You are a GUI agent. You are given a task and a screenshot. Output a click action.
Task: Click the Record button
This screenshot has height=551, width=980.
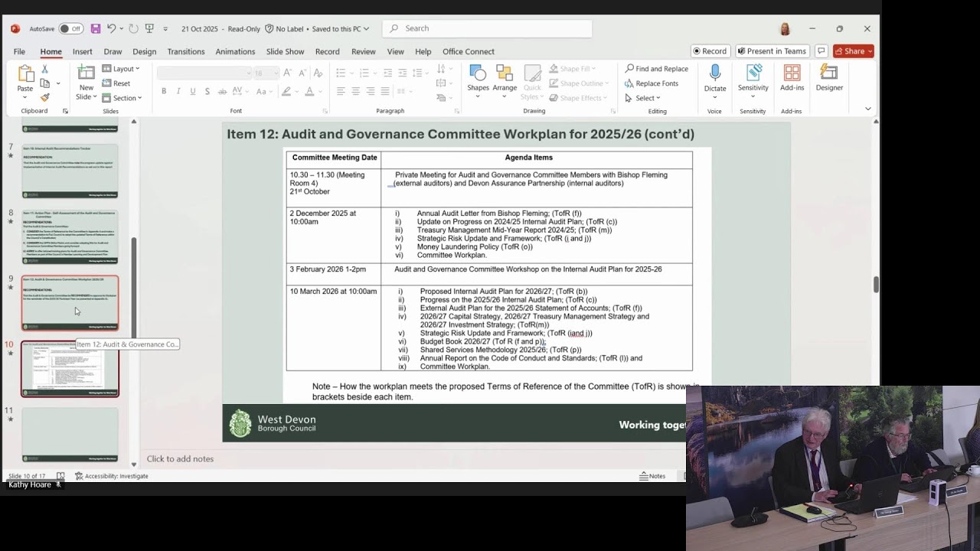[x=710, y=51]
